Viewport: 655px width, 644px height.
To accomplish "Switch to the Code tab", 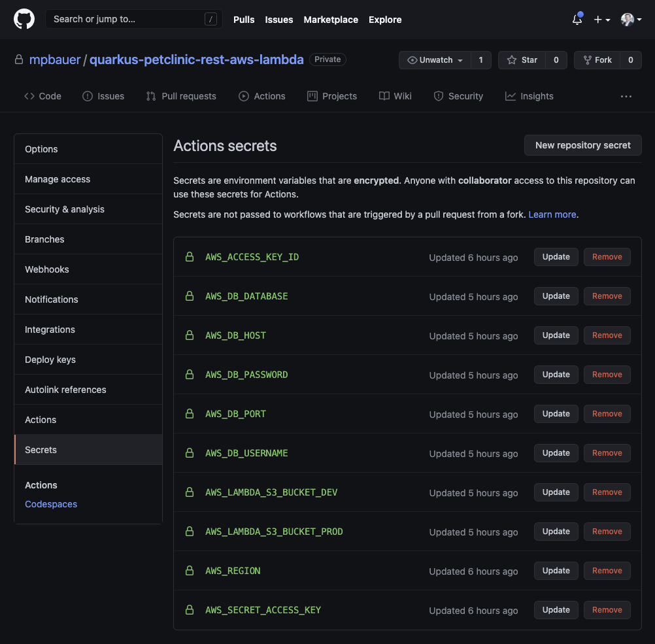I will (42, 96).
